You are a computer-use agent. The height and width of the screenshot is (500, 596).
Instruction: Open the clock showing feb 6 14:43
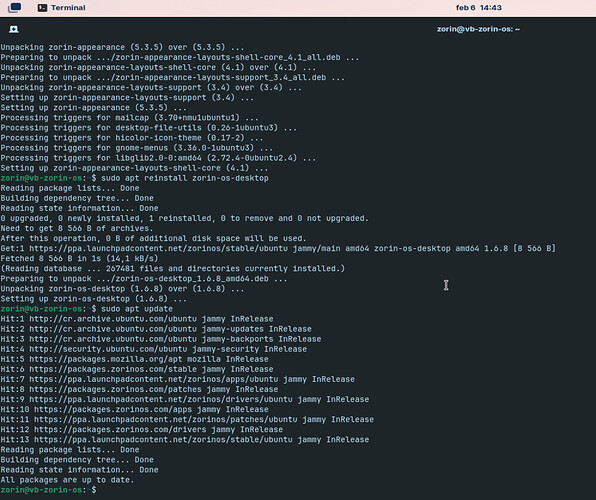[x=479, y=8]
